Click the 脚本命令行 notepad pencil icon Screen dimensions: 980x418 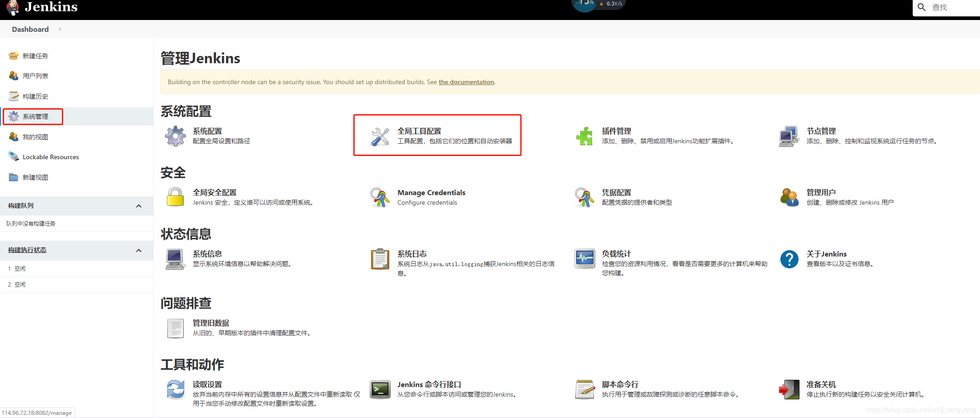click(584, 389)
